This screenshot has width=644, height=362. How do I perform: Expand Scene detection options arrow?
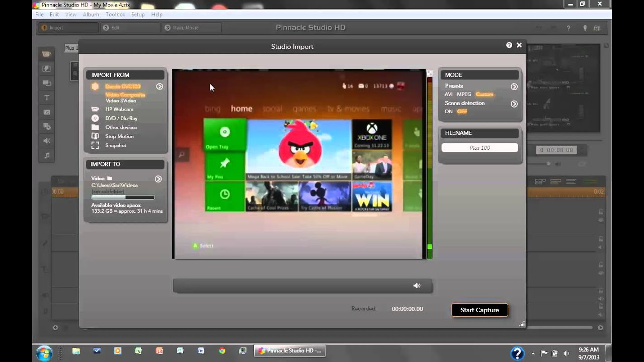[x=514, y=104]
